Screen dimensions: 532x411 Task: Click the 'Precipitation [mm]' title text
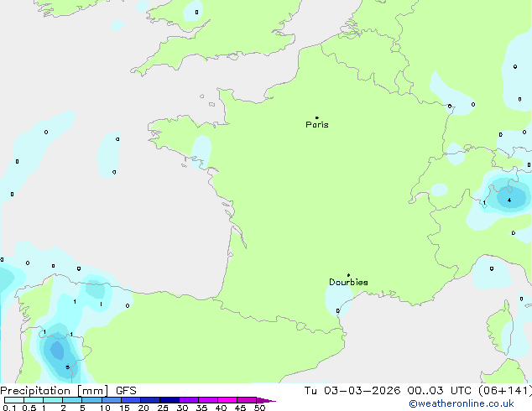point(55,391)
